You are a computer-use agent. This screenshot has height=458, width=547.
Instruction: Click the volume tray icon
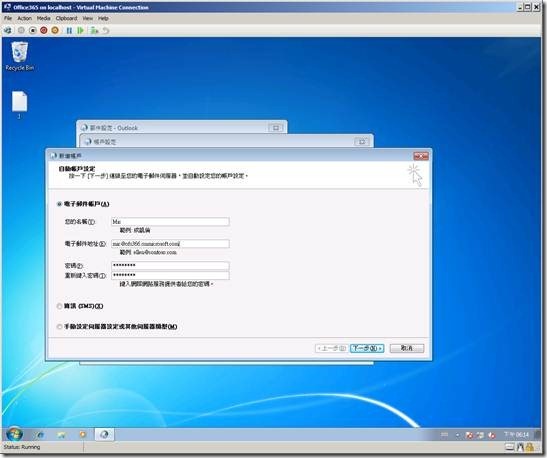coord(492,435)
